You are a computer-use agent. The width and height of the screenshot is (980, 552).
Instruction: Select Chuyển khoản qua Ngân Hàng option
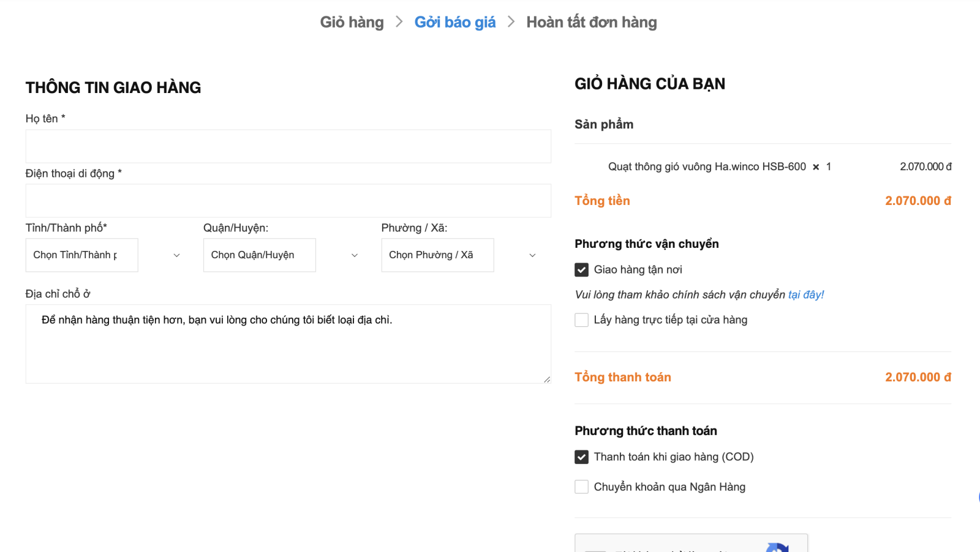pos(581,487)
